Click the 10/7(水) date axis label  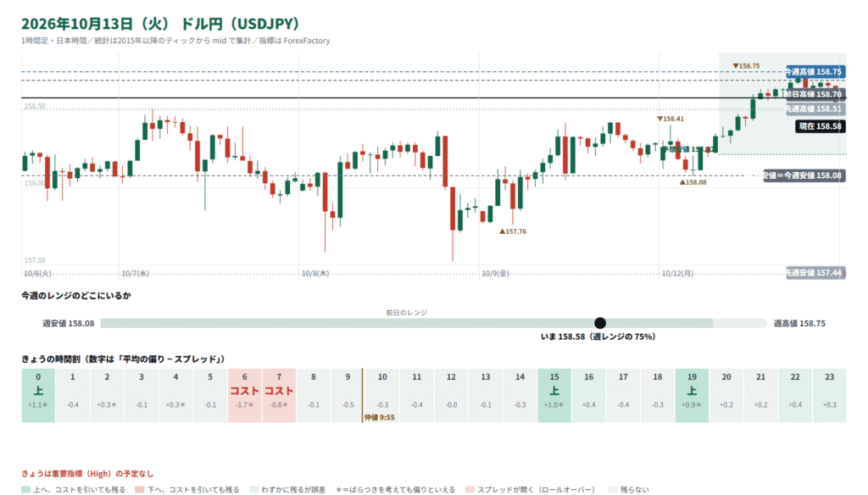(135, 274)
